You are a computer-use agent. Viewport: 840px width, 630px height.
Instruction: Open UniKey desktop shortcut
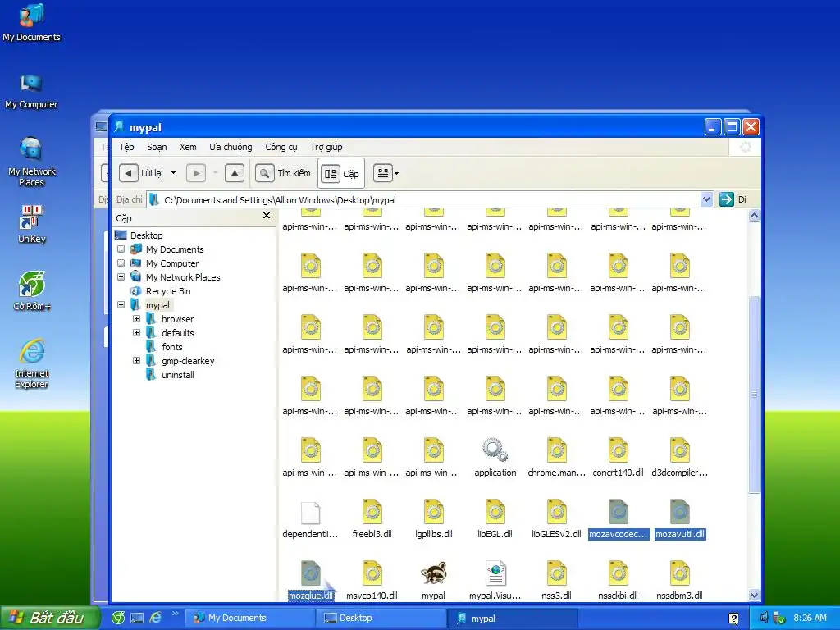pyautogui.click(x=32, y=224)
